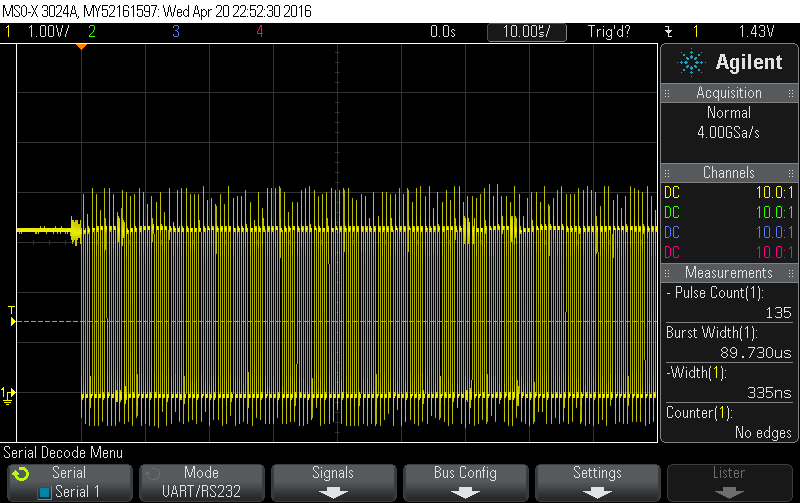The height and width of the screenshot is (503, 800).
Task: Open the Channels panel header
Action: pos(729,172)
